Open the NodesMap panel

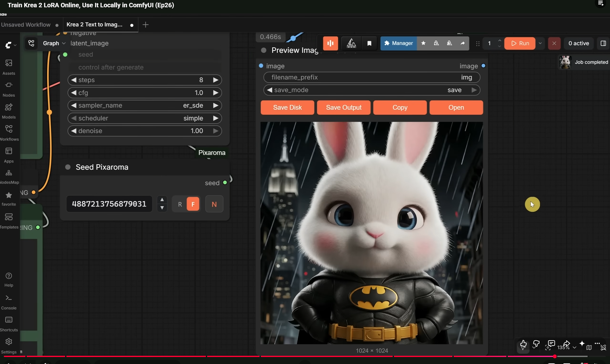tap(9, 177)
